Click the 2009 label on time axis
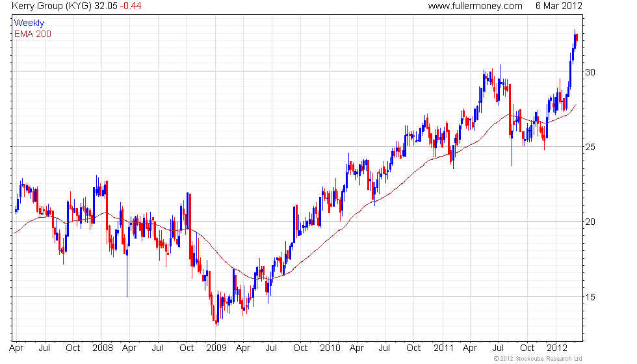 [216, 348]
